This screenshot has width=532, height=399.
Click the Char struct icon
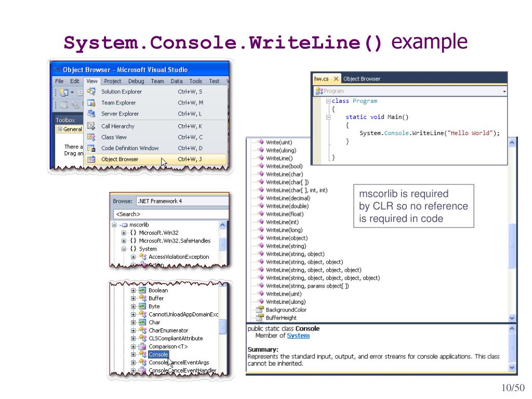(x=143, y=322)
